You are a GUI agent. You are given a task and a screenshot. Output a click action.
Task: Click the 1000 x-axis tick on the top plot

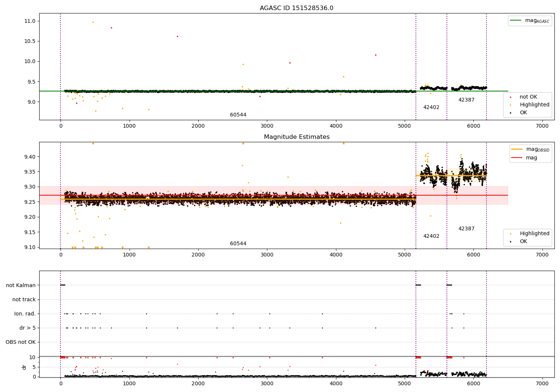coord(129,126)
